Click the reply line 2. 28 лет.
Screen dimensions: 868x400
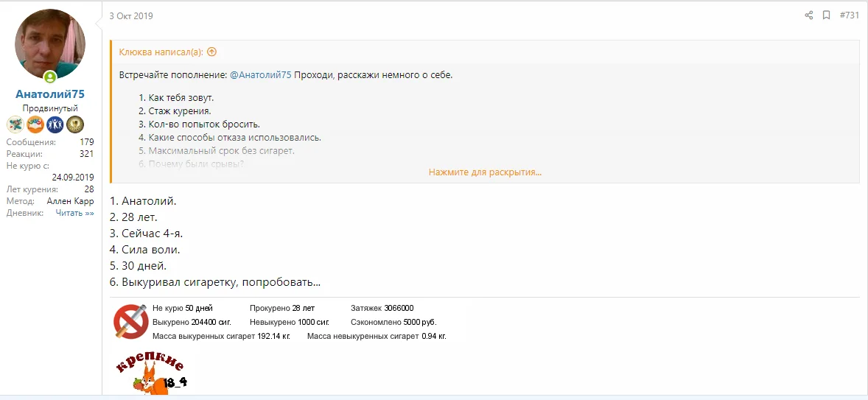(133, 217)
